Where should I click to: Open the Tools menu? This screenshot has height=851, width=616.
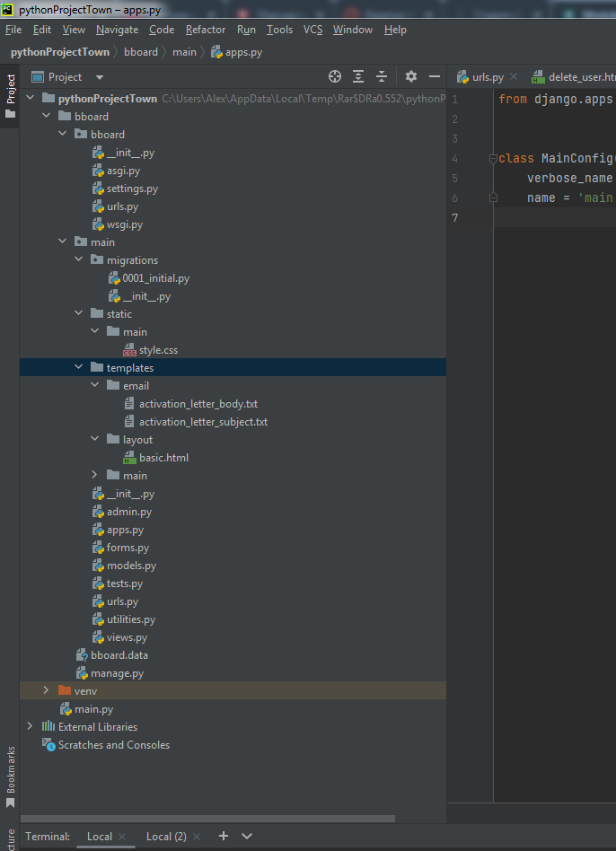pyautogui.click(x=279, y=30)
